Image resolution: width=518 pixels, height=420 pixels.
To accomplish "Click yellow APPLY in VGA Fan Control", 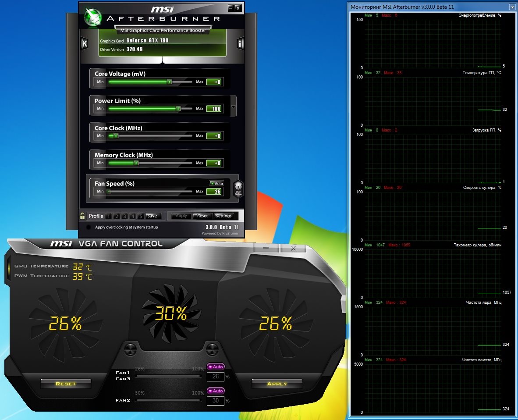I will pos(277,384).
